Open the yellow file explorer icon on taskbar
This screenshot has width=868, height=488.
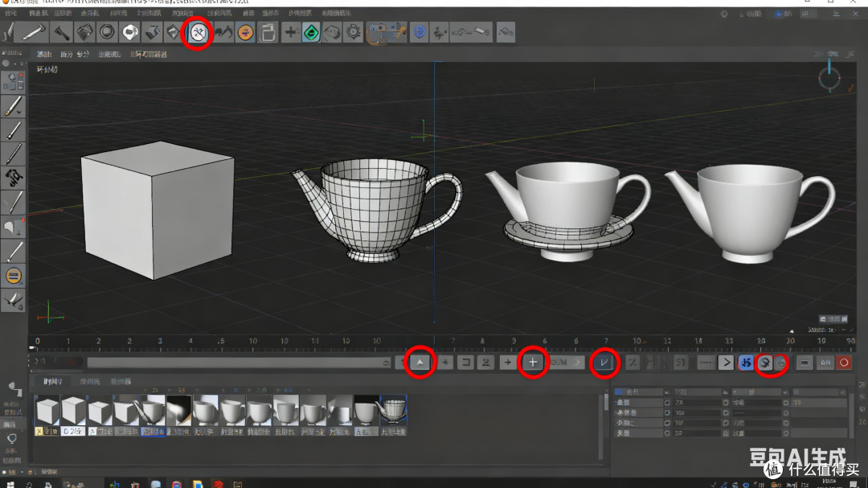[x=198, y=485]
